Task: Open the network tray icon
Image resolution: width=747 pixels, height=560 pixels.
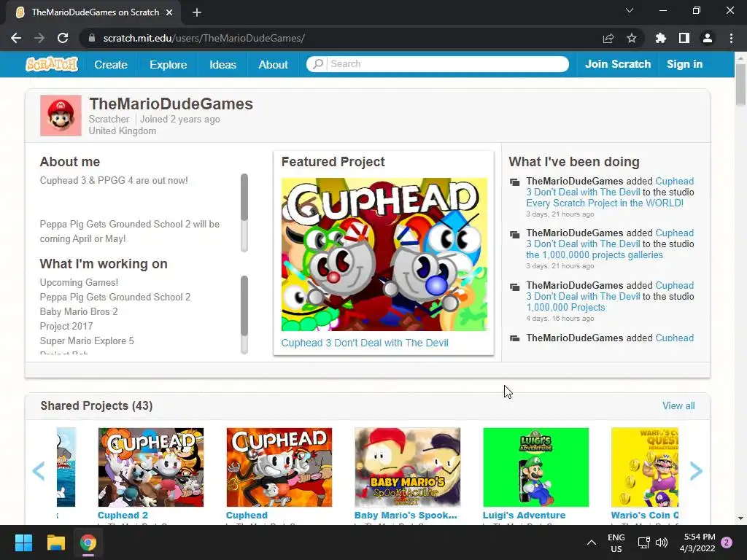Action: pyautogui.click(x=643, y=542)
